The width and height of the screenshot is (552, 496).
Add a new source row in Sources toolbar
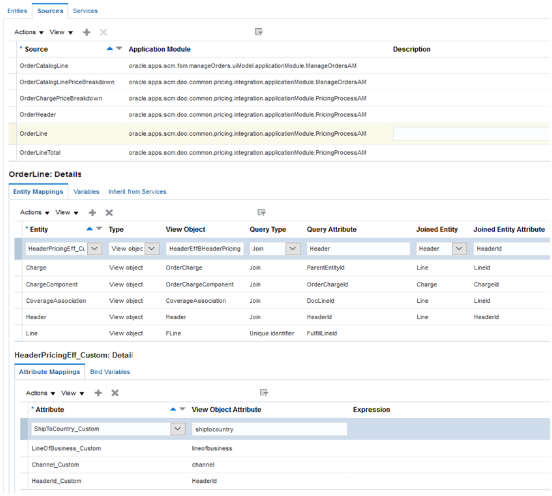coord(87,32)
